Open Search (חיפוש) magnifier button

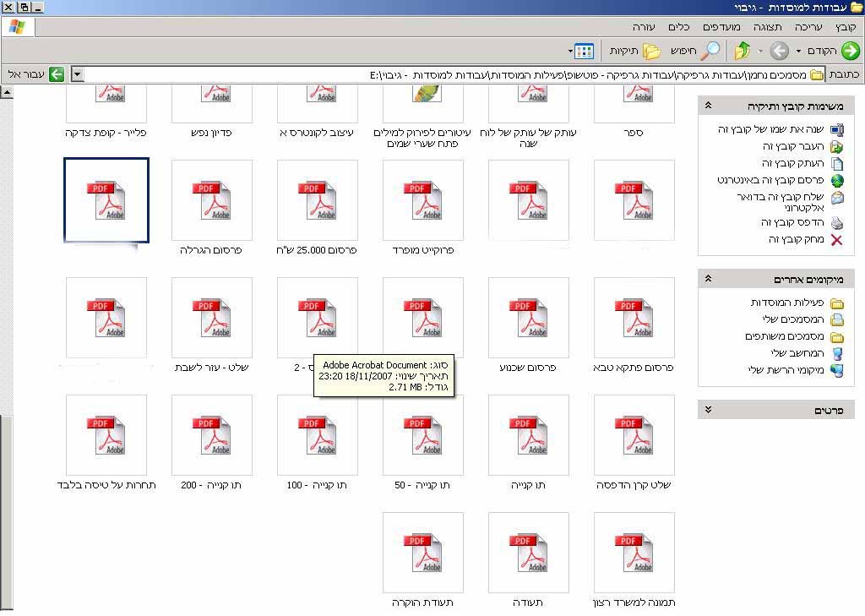[x=695, y=51]
